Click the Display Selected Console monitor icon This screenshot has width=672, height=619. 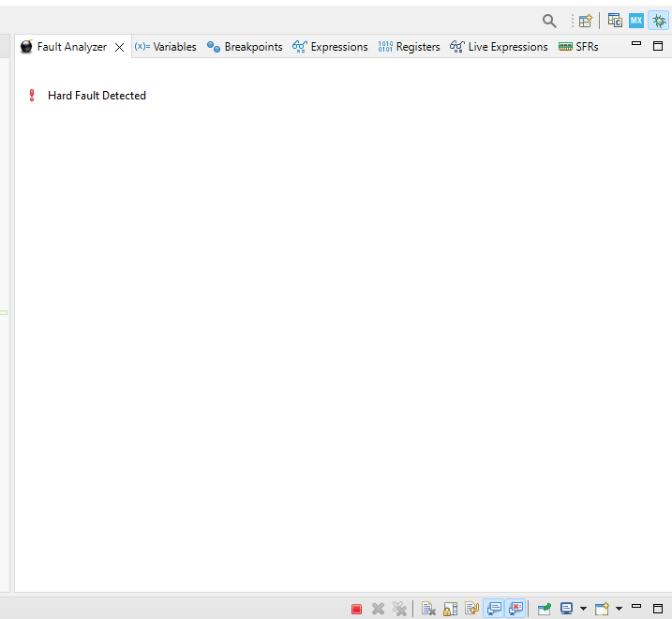[567, 609]
